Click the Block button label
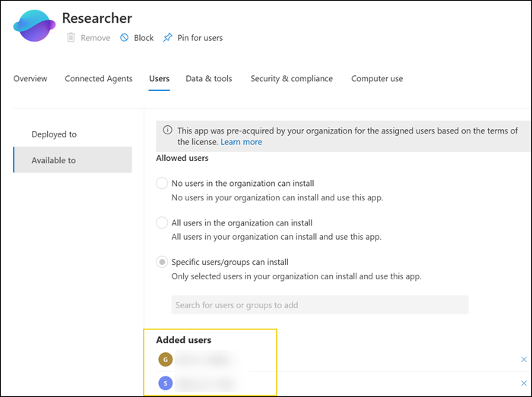 [x=144, y=38]
